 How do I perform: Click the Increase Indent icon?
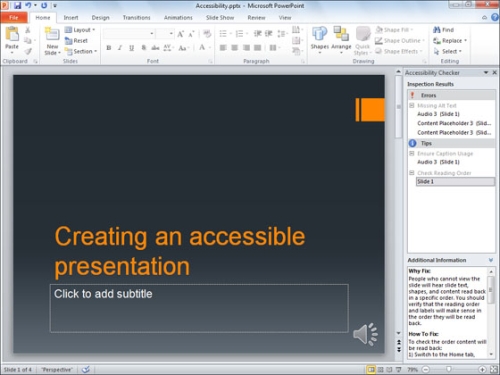(269, 34)
